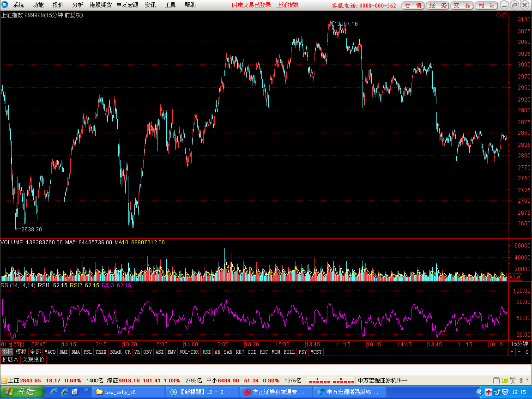
Task: Open the 港股期货 menu
Action: [101, 5]
